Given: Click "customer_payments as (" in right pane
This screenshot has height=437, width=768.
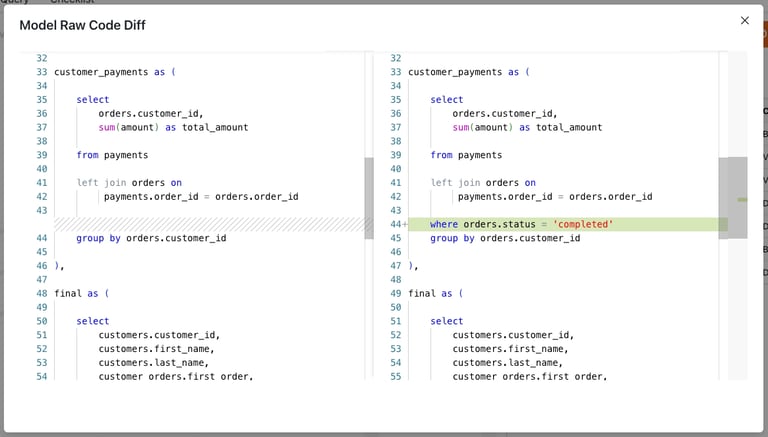Looking at the screenshot, I should click(469, 72).
